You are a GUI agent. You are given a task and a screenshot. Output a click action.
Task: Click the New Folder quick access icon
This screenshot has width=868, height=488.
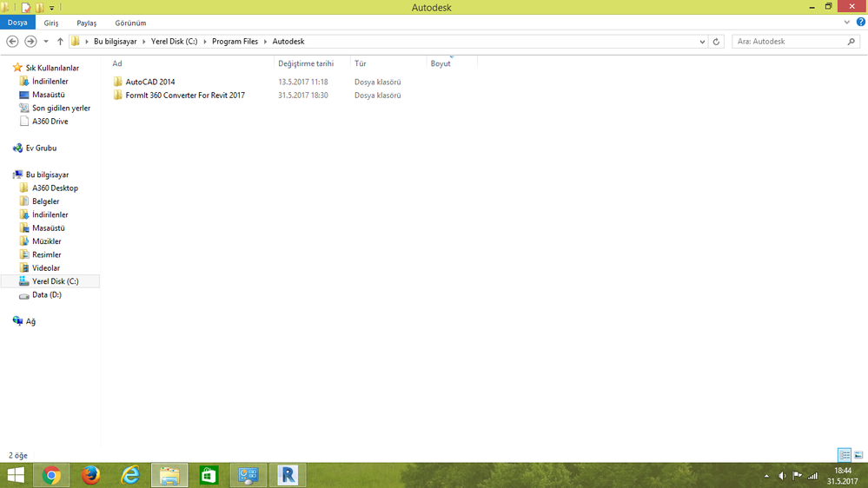39,7
